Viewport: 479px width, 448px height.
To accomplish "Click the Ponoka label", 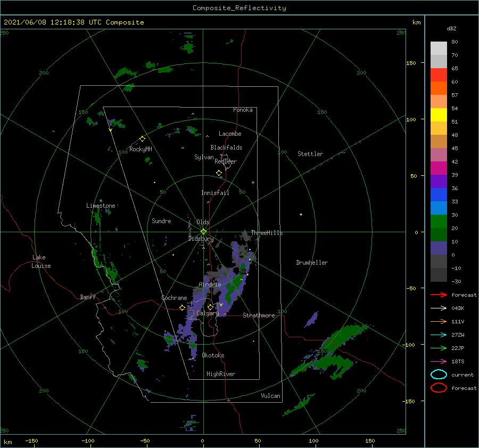I will pyautogui.click(x=243, y=110).
